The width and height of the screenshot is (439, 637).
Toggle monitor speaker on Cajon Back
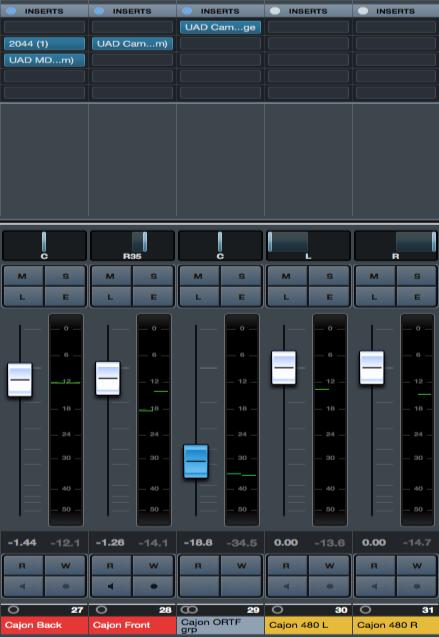pyautogui.click(x=23, y=586)
